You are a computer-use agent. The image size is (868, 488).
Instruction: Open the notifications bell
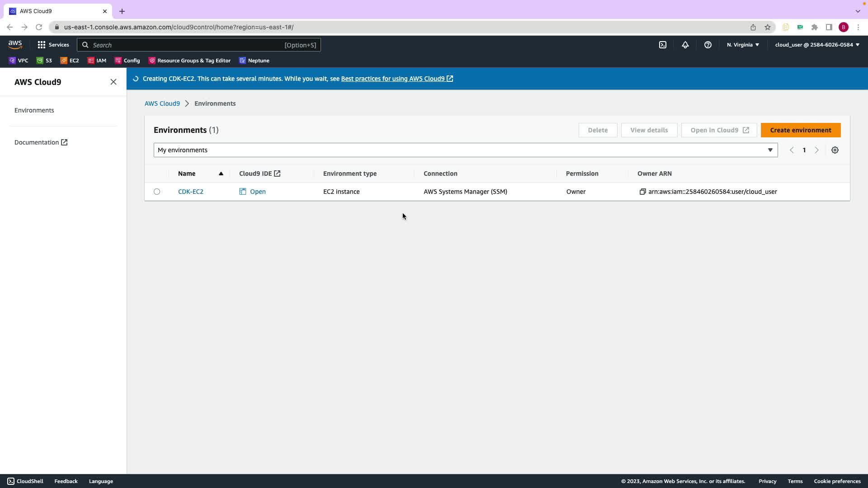pyautogui.click(x=685, y=45)
